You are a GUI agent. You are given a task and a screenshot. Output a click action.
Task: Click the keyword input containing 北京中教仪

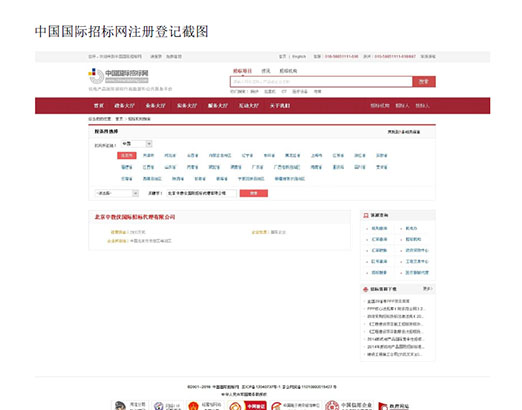202,193
